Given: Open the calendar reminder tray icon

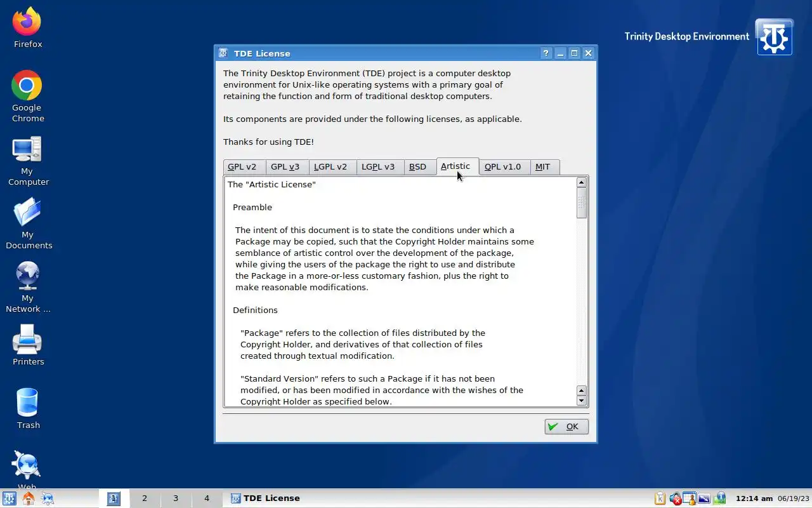Looking at the screenshot, I should [690, 498].
